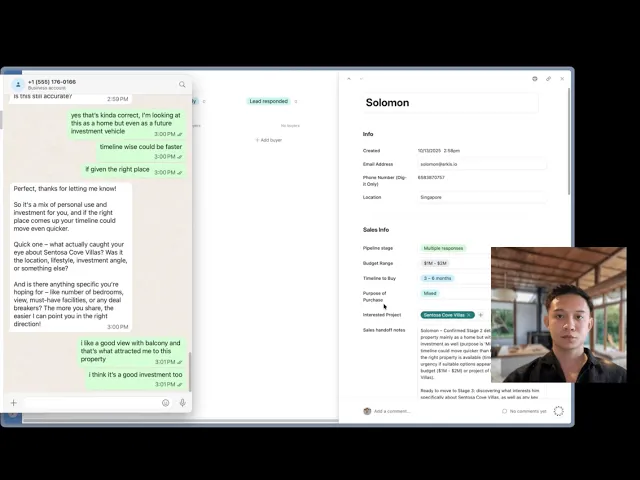Go to next record with down chevron
Screen dimensions: 640x480
coord(362,78)
